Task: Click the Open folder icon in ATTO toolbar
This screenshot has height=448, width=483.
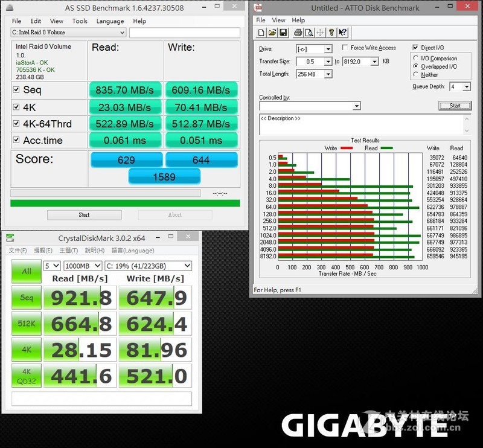Action: pyautogui.click(x=272, y=33)
